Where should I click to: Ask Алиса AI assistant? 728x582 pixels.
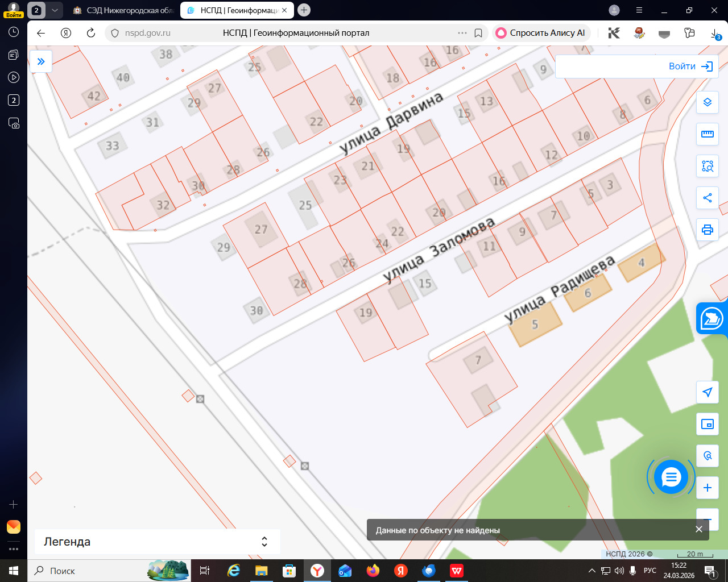coord(541,33)
